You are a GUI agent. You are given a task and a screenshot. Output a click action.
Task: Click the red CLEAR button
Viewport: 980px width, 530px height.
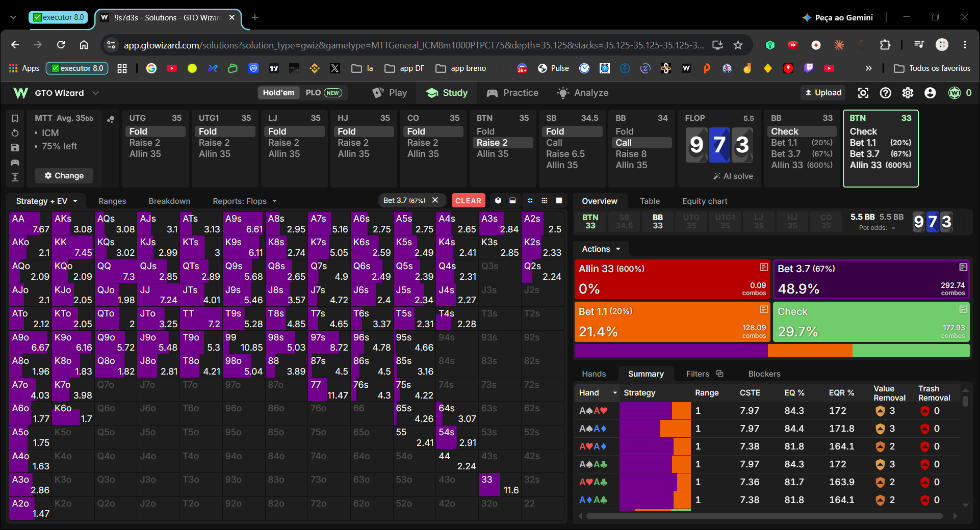[x=468, y=201]
